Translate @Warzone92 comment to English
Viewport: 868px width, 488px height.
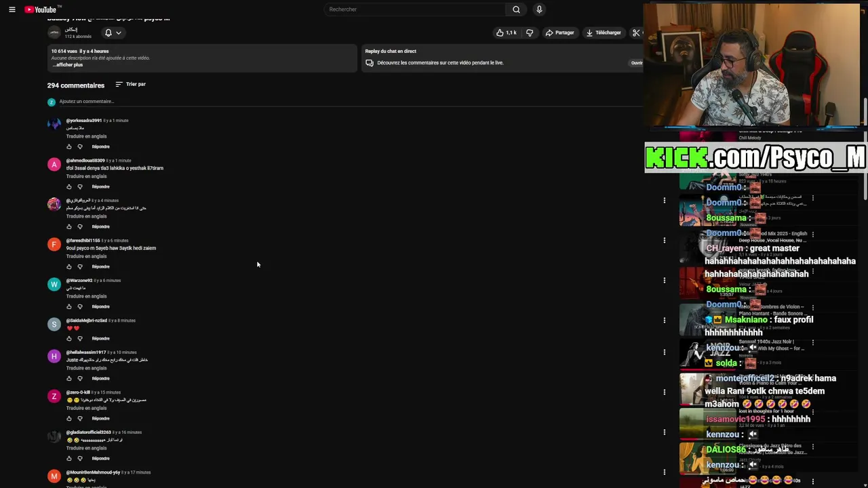(x=86, y=296)
